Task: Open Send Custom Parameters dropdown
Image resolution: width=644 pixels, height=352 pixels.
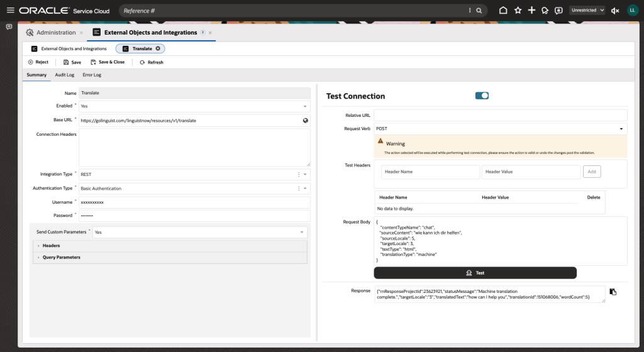Action: pyautogui.click(x=199, y=232)
